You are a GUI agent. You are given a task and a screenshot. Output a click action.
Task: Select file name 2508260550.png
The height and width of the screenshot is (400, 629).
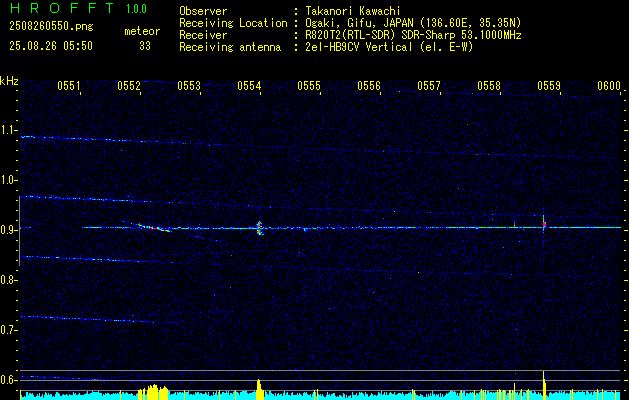pos(51,26)
